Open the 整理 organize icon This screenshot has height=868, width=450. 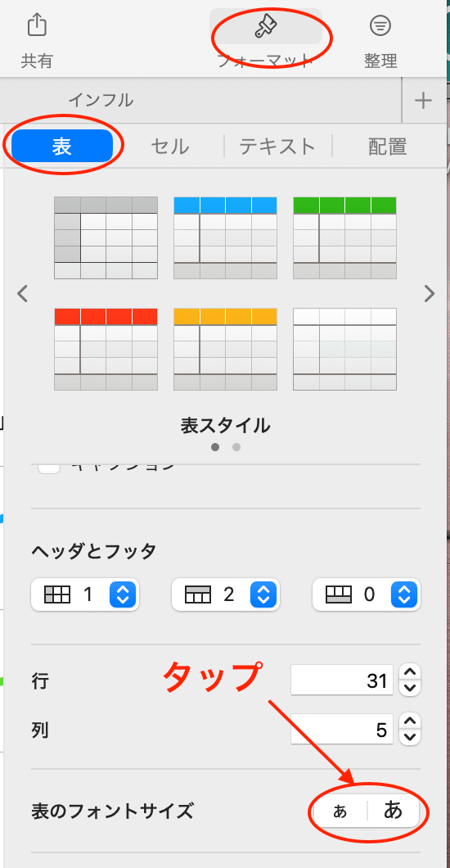380,25
